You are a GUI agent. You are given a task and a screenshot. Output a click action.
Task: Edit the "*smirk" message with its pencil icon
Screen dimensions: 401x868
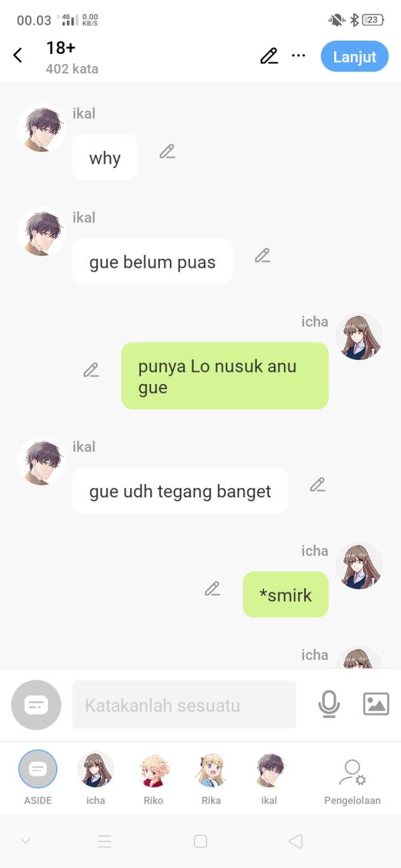coord(213,589)
